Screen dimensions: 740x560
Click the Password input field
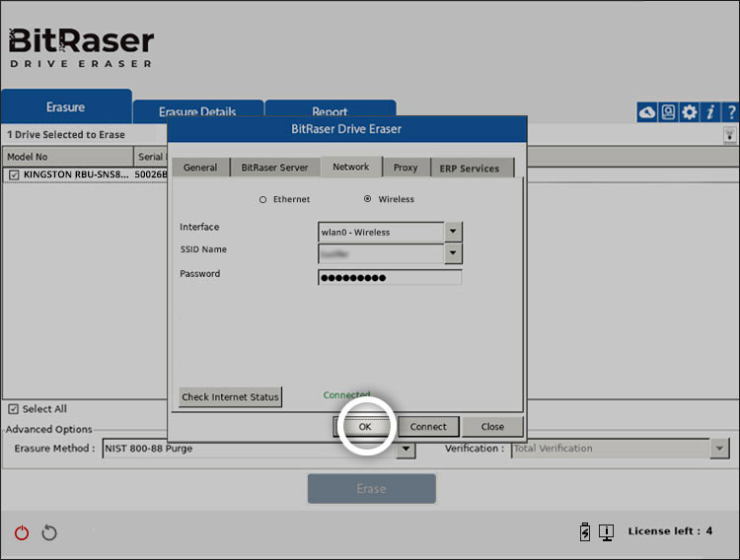[x=390, y=277]
